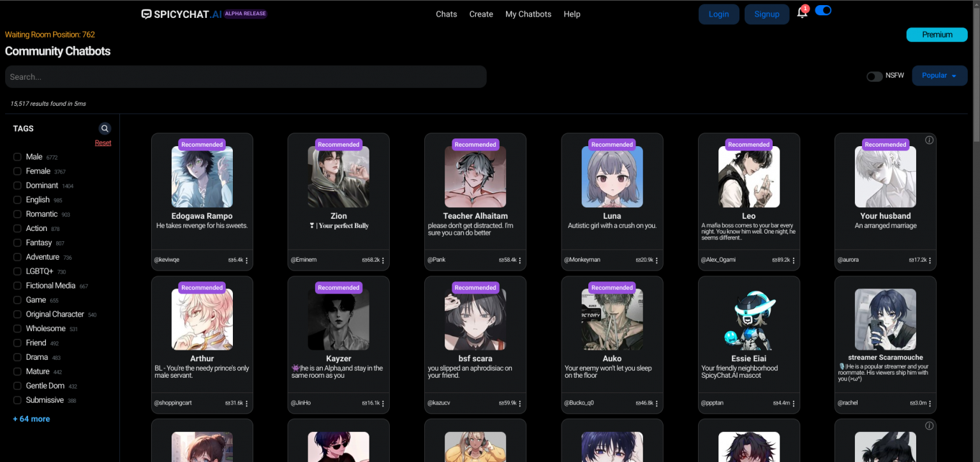Viewport: 980px width, 462px height.
Task: Click the Reset tags link
Action: [103, 143]
